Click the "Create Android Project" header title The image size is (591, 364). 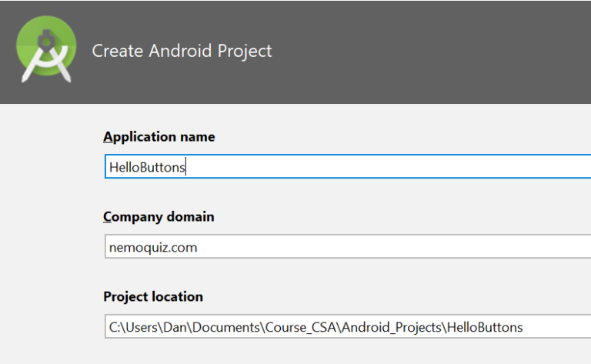(182, 51)
